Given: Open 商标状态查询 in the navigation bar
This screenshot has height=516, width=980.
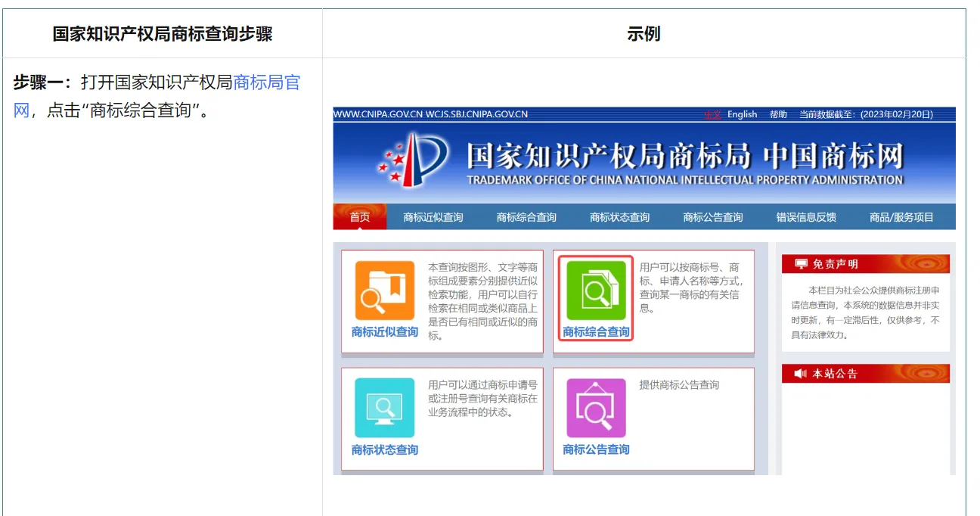Looking at the screenshot, I should point(620,217).
